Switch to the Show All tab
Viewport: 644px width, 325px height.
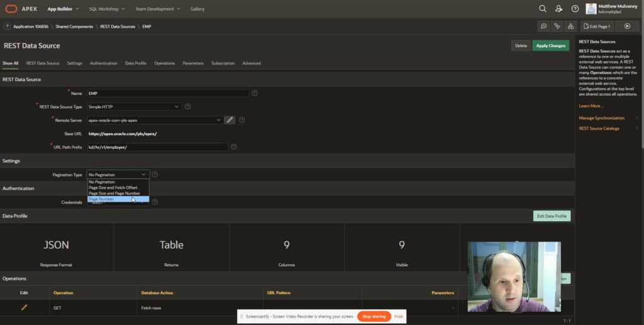click(x=10, y=63)
